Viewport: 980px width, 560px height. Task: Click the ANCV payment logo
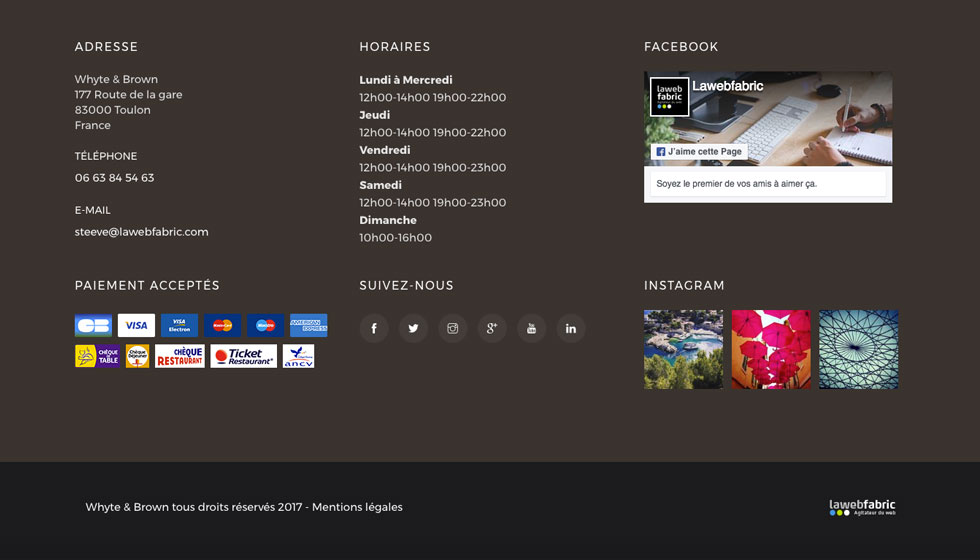[x=298, y=356]
